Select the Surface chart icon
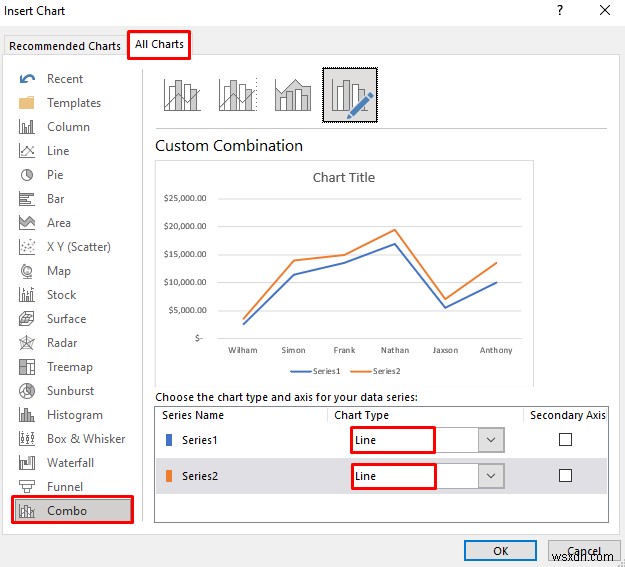Screen dimensions: 625x567 pyautogui.click(x=27, y=319)
